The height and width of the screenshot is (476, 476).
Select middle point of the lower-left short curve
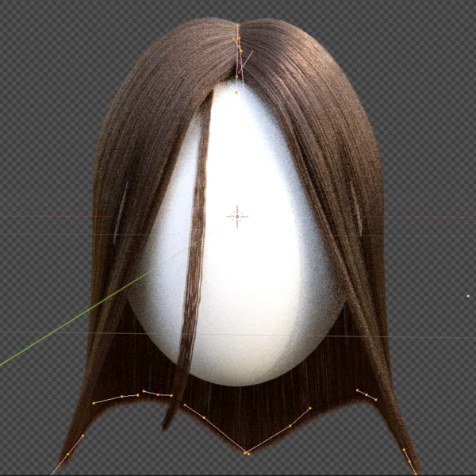coord(121,397)
